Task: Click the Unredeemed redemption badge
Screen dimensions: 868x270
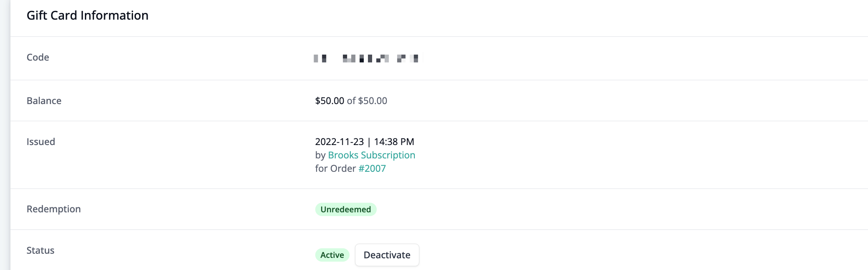Action: pyautogui.click(x=345, y=209)
